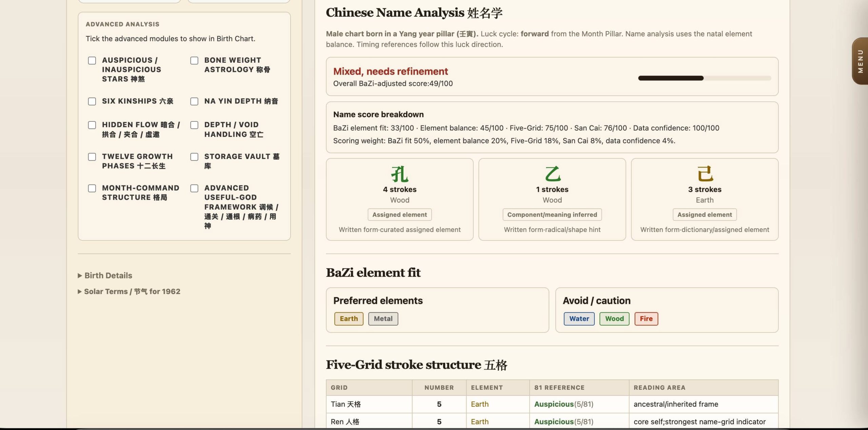The image size is (868, 430).
Task: Click the 孔 character glyph
Action: [x=400, y=174]
